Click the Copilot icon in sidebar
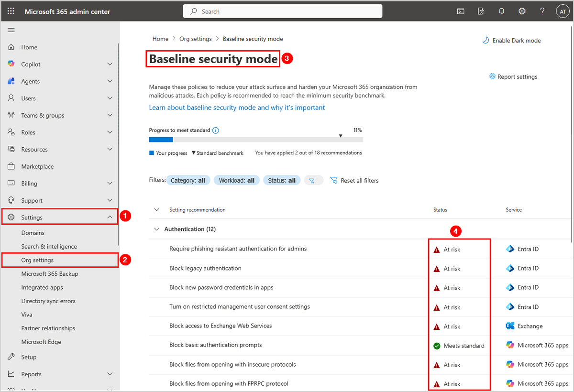Image resolution: width=574 pixels, height=392 pixels. [11, 64]
